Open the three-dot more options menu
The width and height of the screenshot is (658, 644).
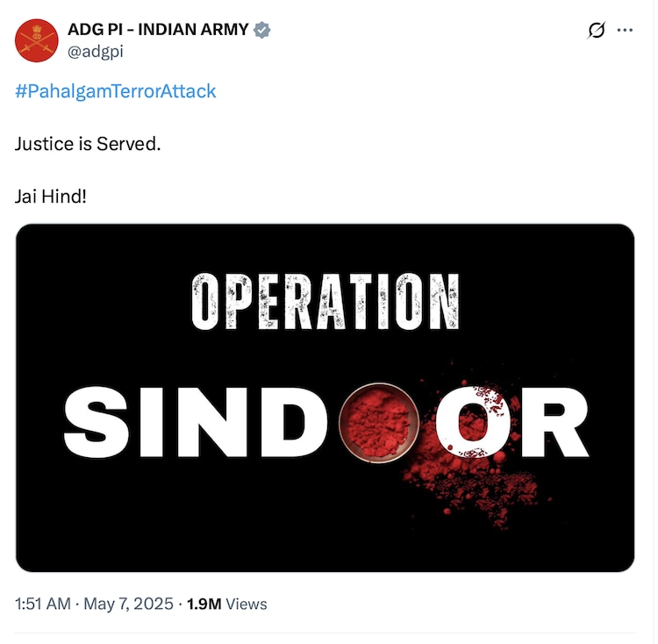(x=625, y=30)
